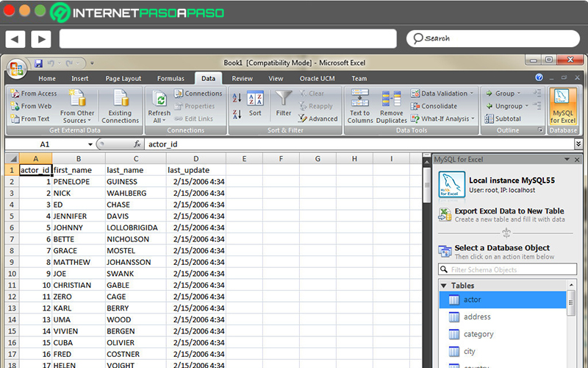Click the Sort A to Z icon
The image size is (588, 368).
237,98
